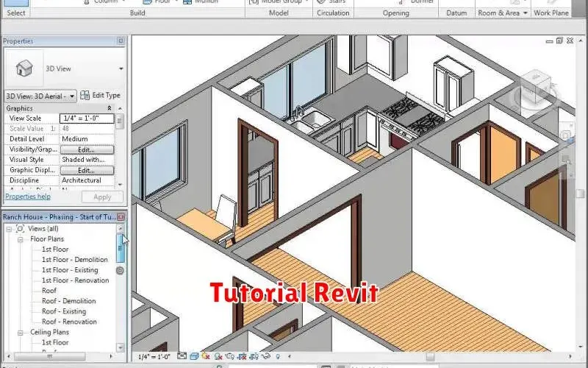This screenshot has width=588, height=368.
Task: Click the view scale 1/4" = 1'-0" in view control bar
Action: pos(154,356)
